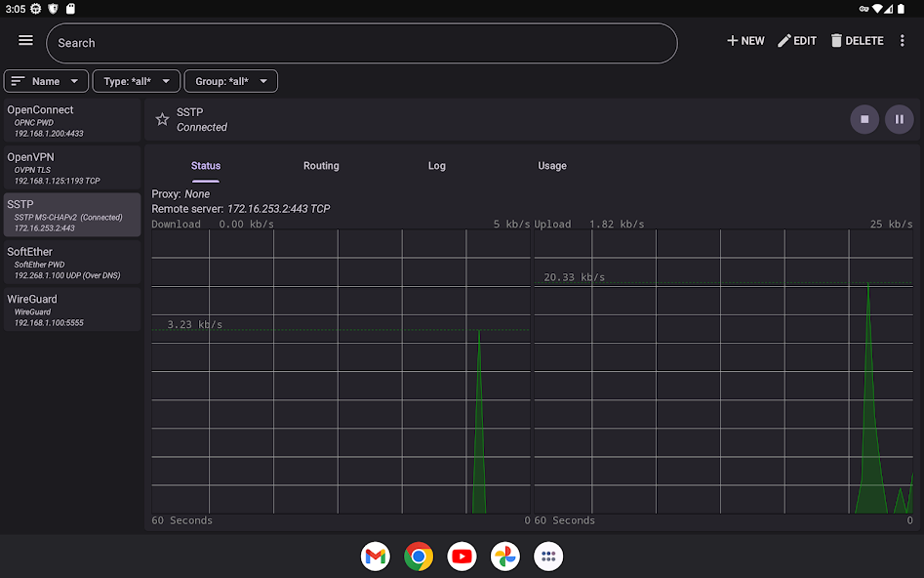Open the YouTube app in the dock
The image size is (924, 578).
(x=462, y=557)
